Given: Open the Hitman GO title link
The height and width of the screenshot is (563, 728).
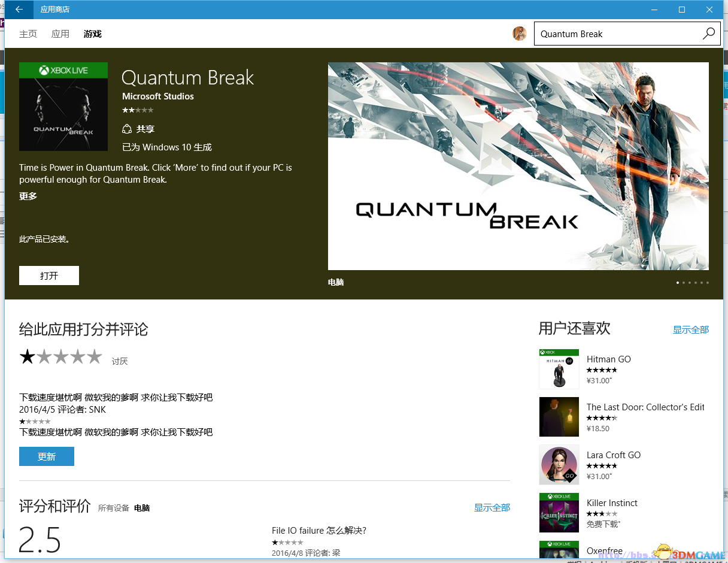Looking at the screenshot, I should [609, 359].
